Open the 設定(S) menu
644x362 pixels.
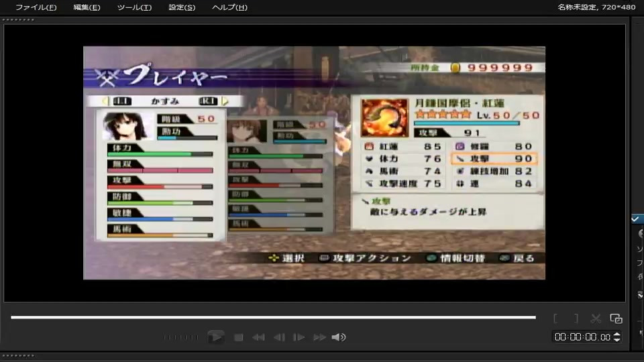182,7
